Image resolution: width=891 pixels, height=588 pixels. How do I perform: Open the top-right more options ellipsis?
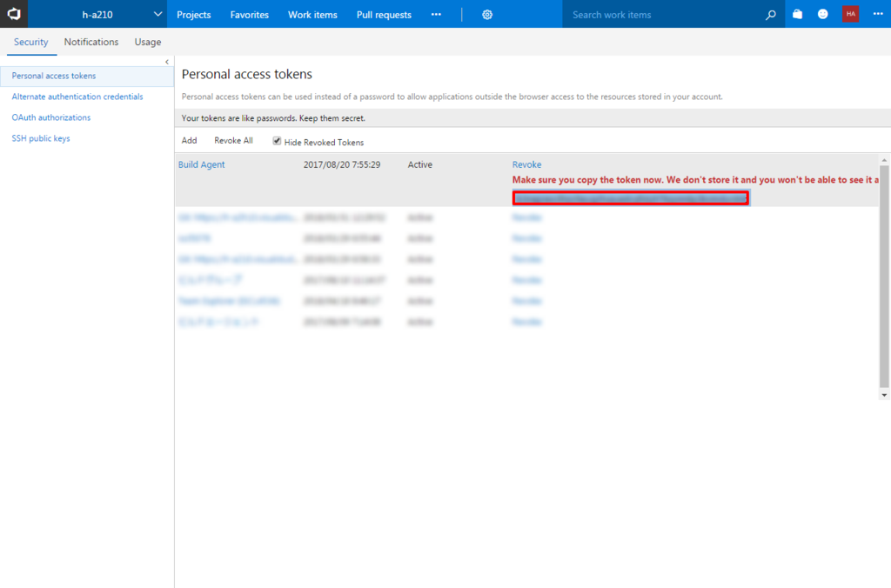coord(877,14)
